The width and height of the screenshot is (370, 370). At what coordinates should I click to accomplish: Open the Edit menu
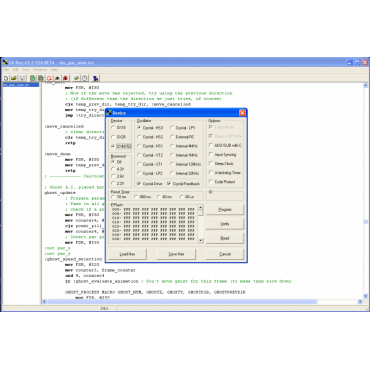point(16,70)
